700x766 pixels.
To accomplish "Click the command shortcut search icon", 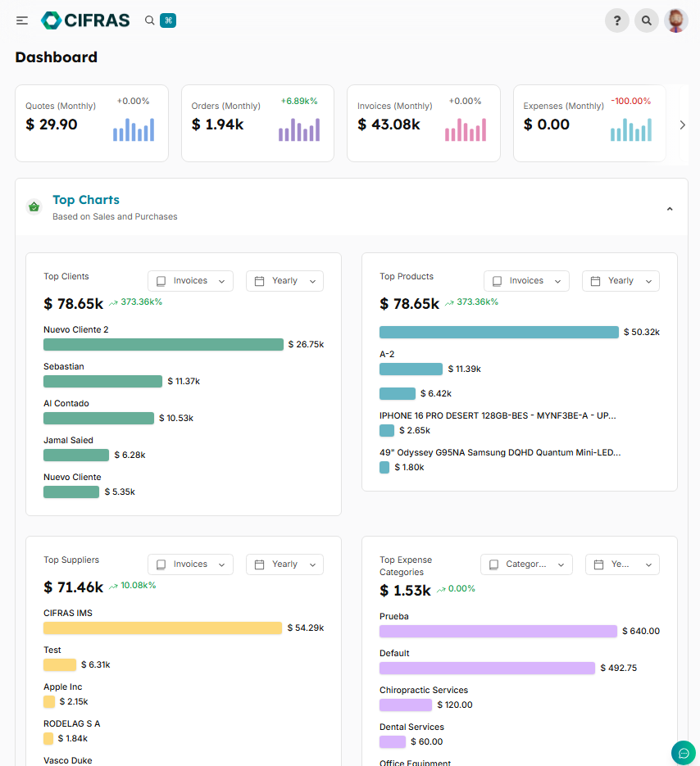I will (x=168, y=20).
